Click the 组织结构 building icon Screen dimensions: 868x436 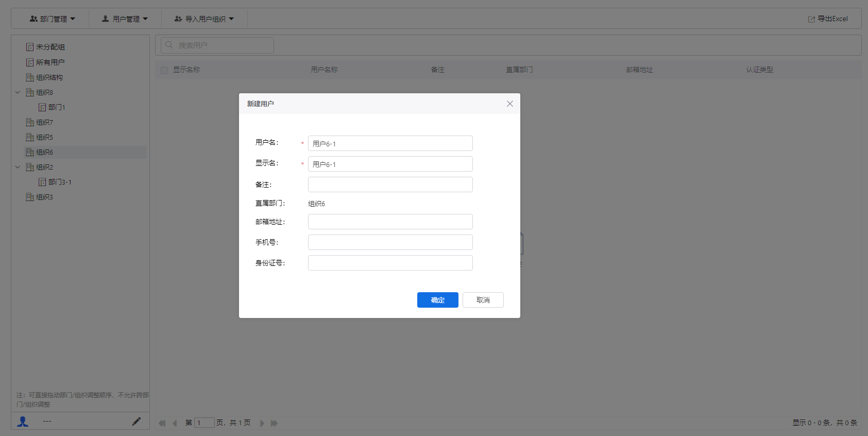pos(30,77)
